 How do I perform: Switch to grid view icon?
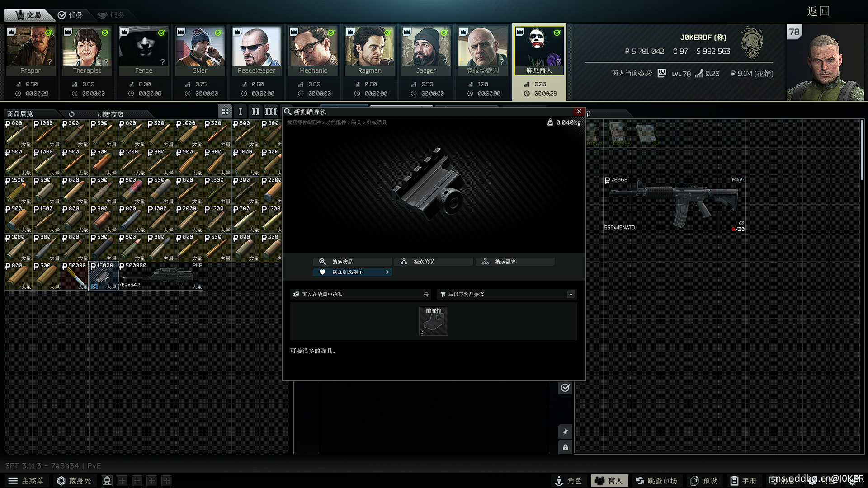(225, 111)
